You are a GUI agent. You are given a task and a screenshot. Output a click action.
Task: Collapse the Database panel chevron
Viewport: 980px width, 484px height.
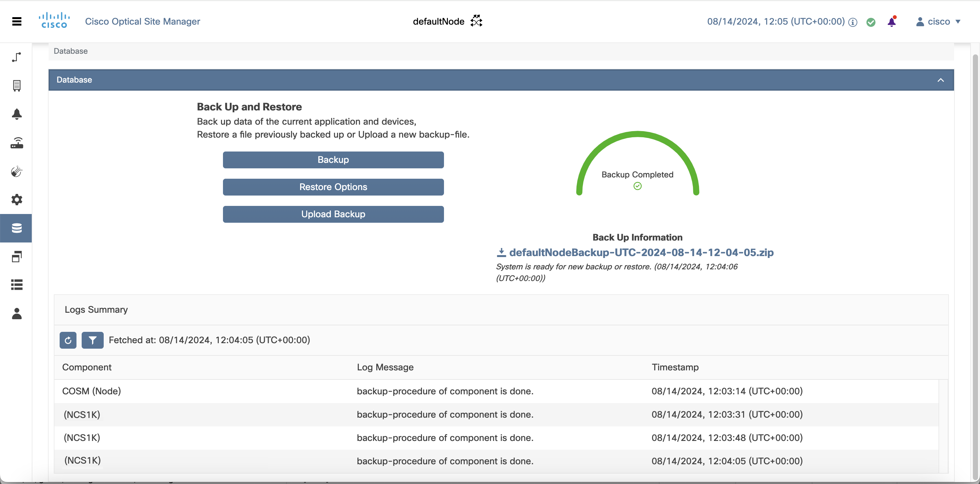pyautogui.click(x=941, y=80)
